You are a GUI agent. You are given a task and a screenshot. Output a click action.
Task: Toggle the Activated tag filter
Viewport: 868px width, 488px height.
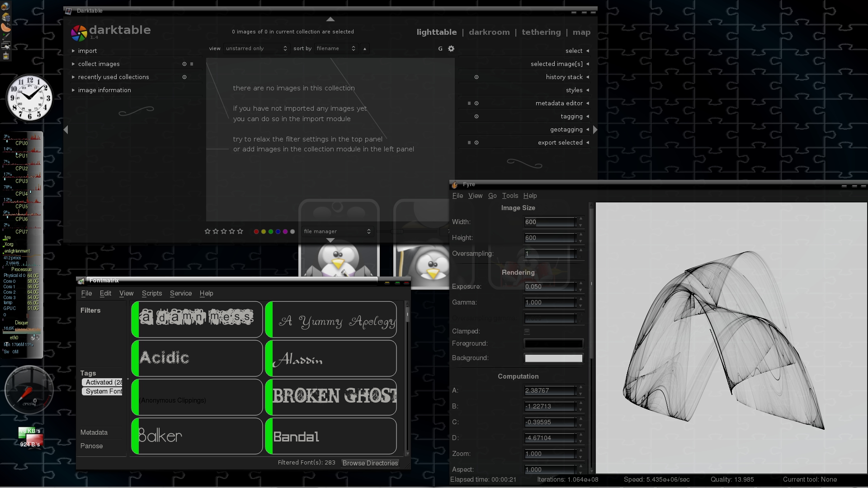coord(102,382)
